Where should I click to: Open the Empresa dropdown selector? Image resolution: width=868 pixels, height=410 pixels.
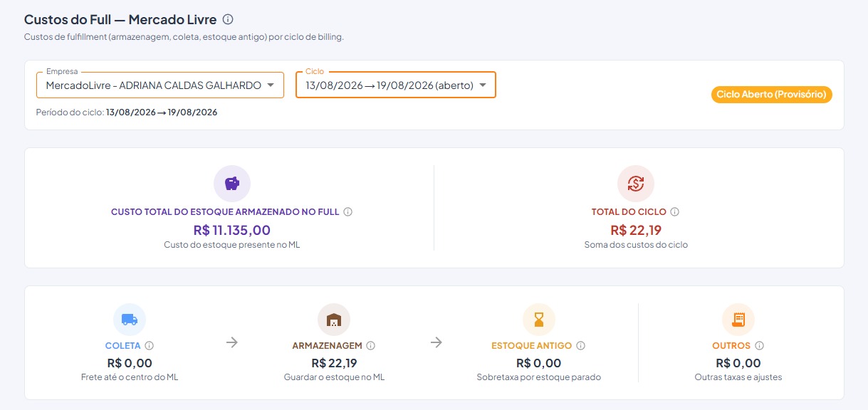[x=160, y=85]
